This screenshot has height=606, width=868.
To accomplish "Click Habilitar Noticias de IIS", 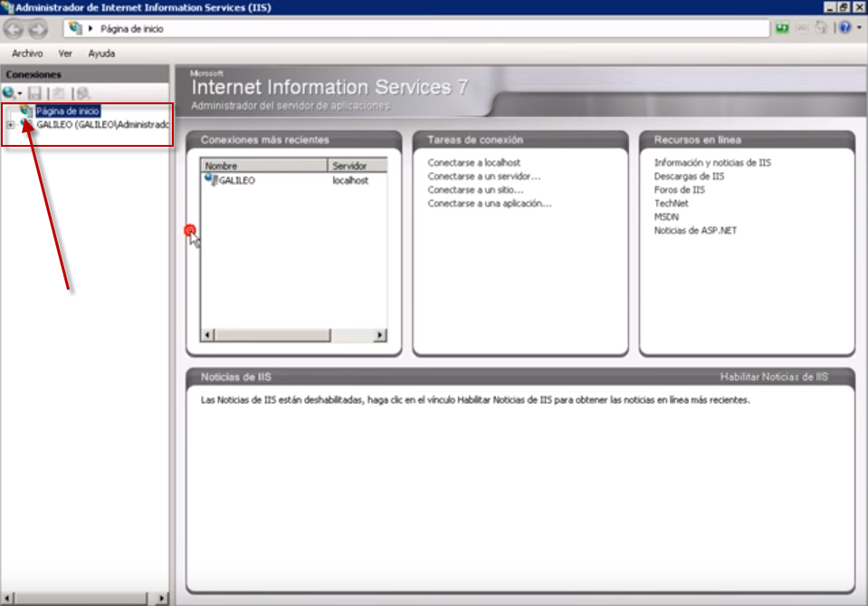I will 774,377.
